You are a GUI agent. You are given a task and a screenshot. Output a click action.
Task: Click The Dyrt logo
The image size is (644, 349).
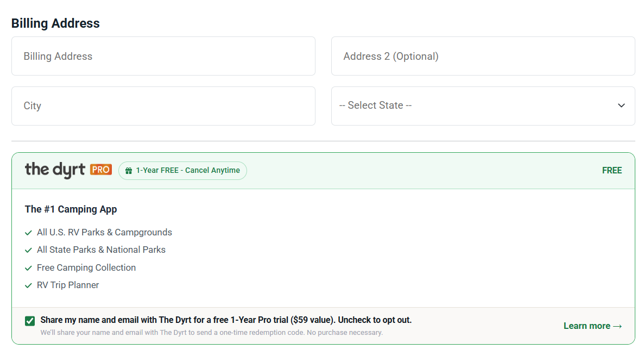coord(55,170)
